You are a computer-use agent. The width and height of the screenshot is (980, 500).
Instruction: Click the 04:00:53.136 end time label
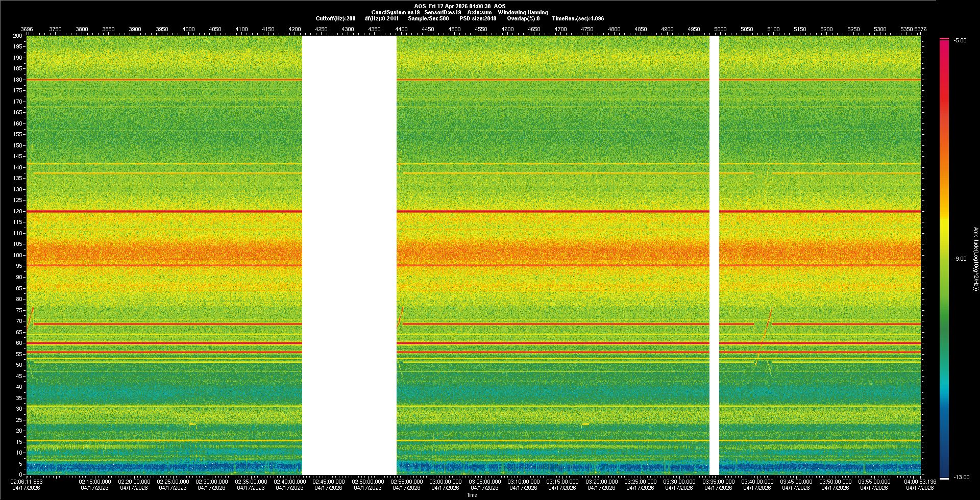pos(920,482)
